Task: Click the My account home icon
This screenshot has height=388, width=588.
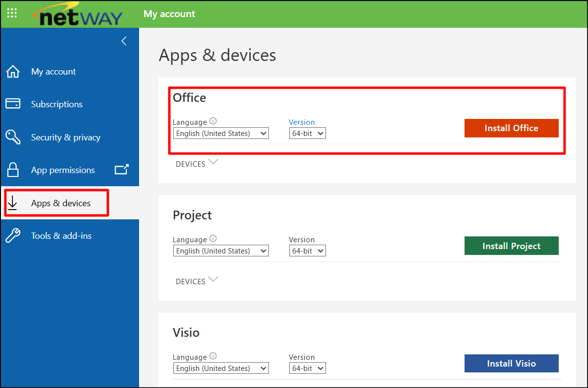Action: click(13, 72)
